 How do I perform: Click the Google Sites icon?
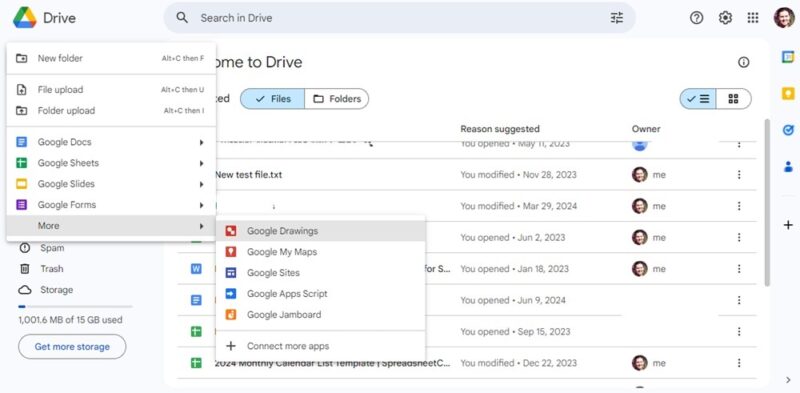231,273
